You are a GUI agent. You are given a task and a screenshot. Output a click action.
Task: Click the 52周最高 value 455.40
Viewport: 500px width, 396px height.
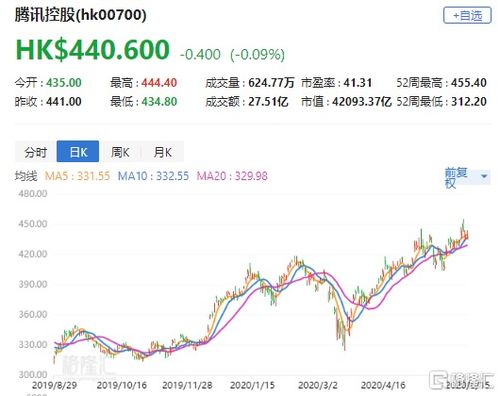[469, 83]
